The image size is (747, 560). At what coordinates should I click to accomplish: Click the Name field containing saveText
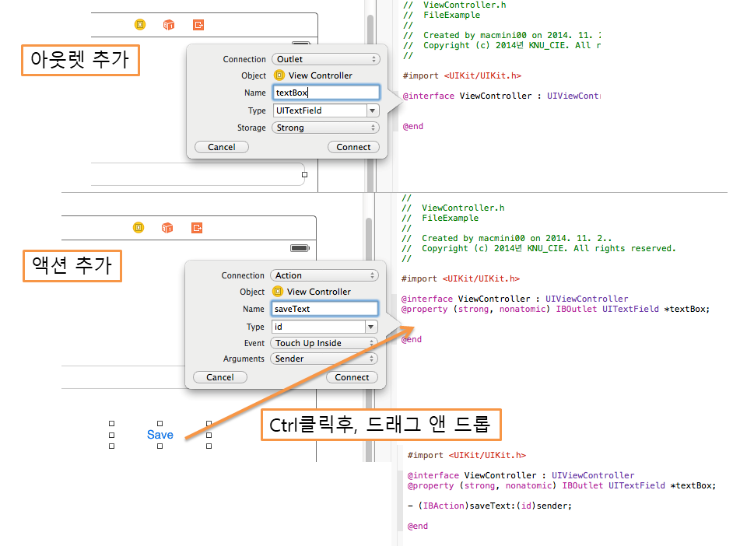[x=324, y=309]
